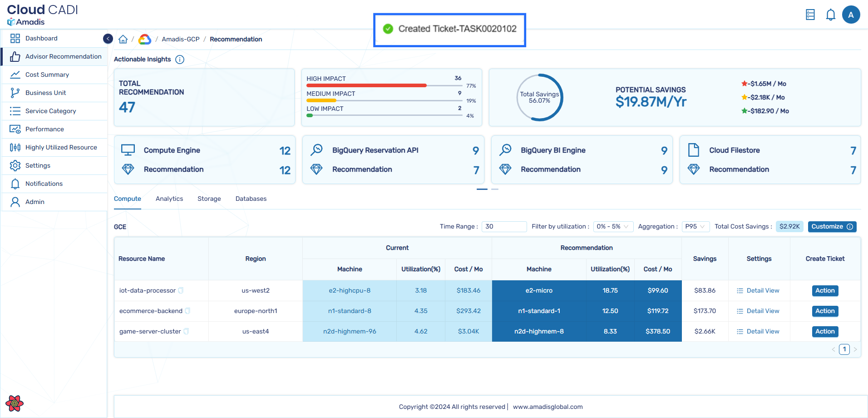
Task: Open the React Query devtools flower icon
Action: 15,403
